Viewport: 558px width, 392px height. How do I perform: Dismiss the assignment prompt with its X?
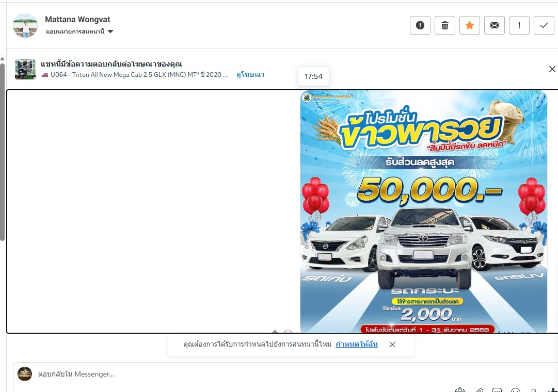tap(392, 345)
